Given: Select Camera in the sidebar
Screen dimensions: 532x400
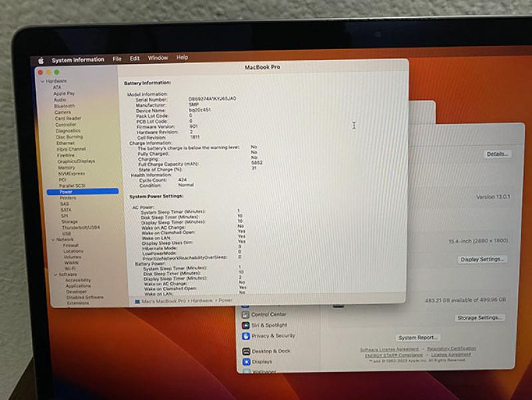Looking at the screenshot, I should click(63, 112).
